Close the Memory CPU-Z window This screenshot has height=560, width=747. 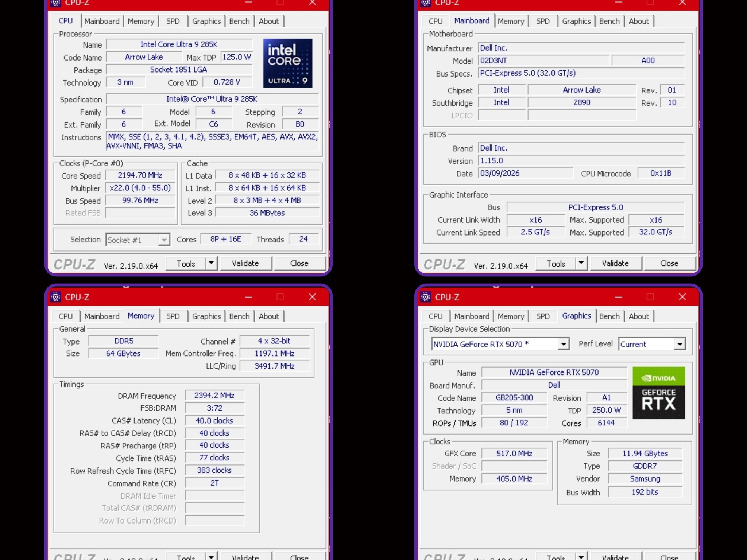click(x=312, y=297)
